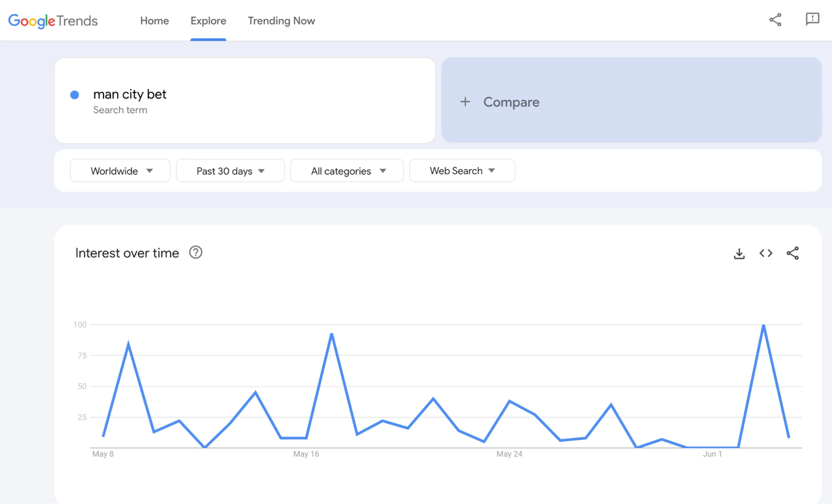Click the Interest over time heading
Image resolution: width=832 pixels, height=504 pixels.
(127, 253)
